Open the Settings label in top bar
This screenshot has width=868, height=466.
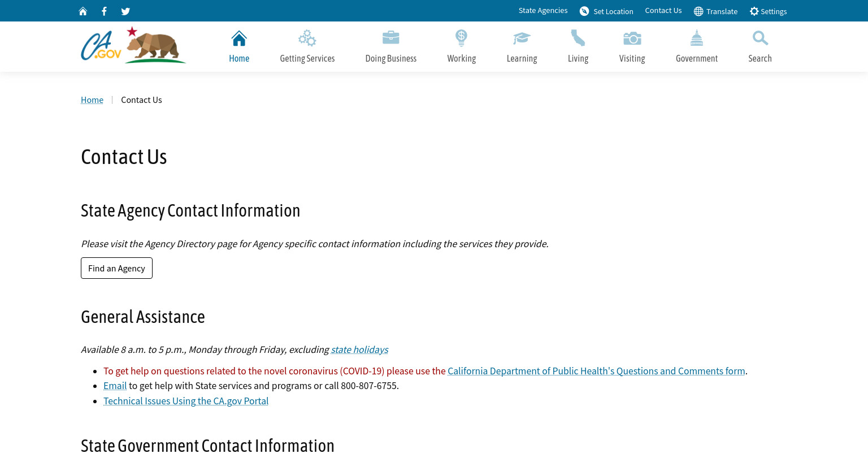pos(774,11)
